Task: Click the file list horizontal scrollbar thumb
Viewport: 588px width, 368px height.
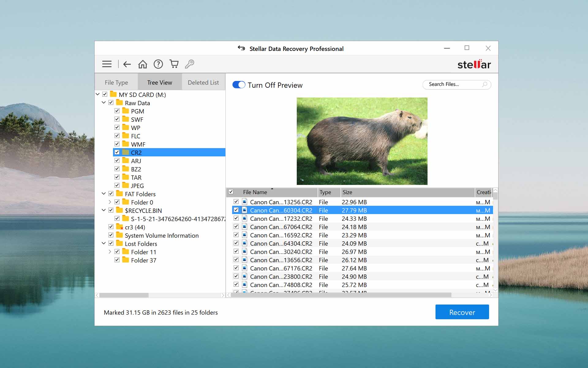Action: coord(341,295)
